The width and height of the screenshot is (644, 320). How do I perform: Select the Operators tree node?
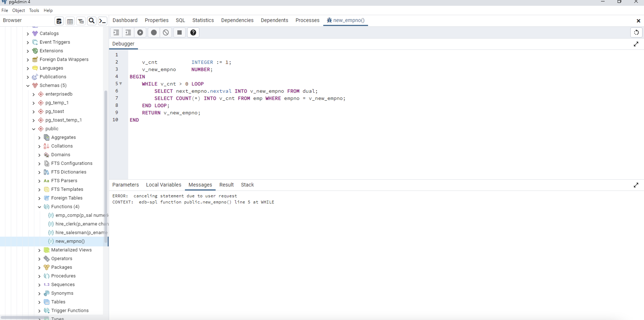pos(62,258)
